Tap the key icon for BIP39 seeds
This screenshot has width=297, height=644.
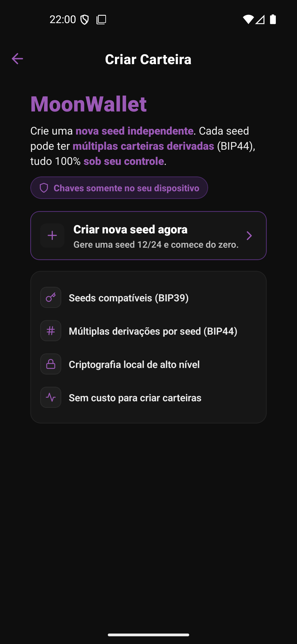coord(51,298)
